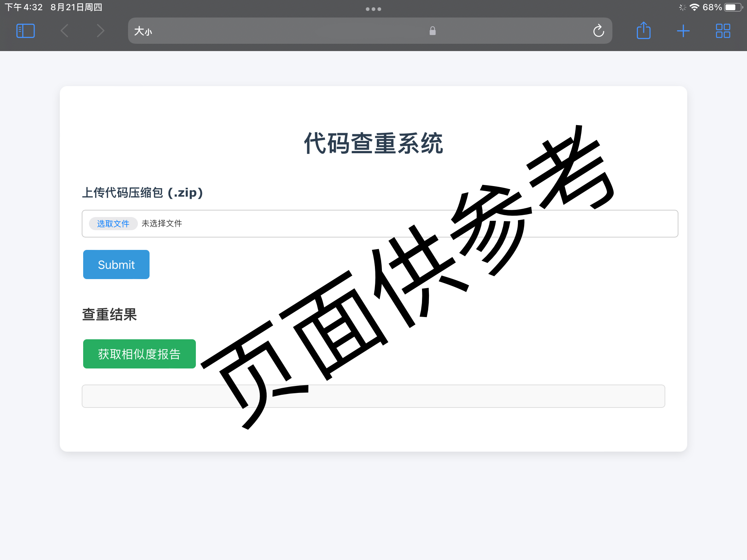Viewport: 747px width, 560px height.
Task: Click the 查重结果 section heading
Action: [x=109, y=314]
